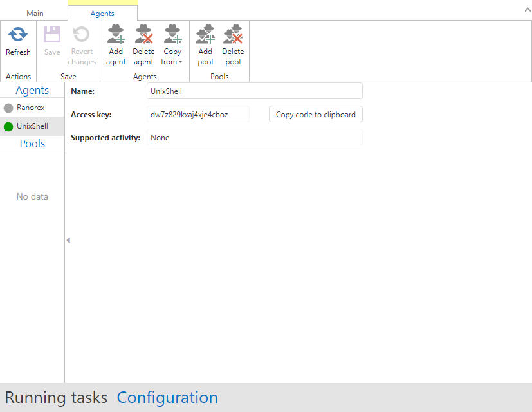The width and height of the screenshot is (532, 412).
Task: Click the Access key field
Action: tap(197, 115)
